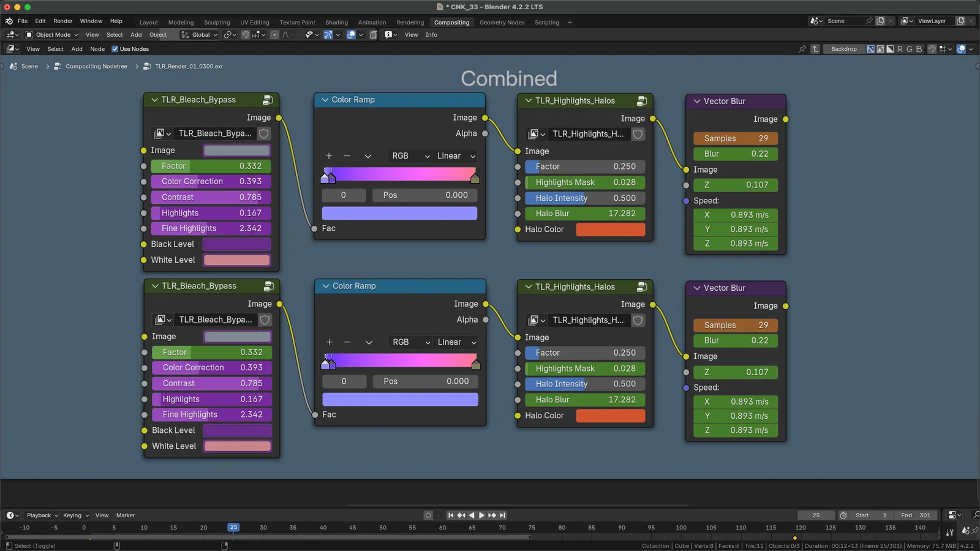
Task: Open the RGB color mode dropdown
Action: (x=409, y=156)
